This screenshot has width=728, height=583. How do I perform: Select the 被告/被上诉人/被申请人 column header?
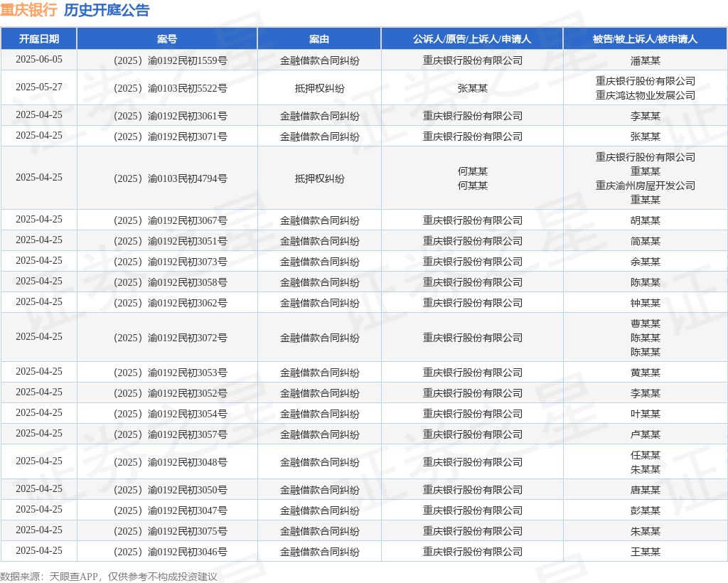pyautogui.click(x=646, y=39)
